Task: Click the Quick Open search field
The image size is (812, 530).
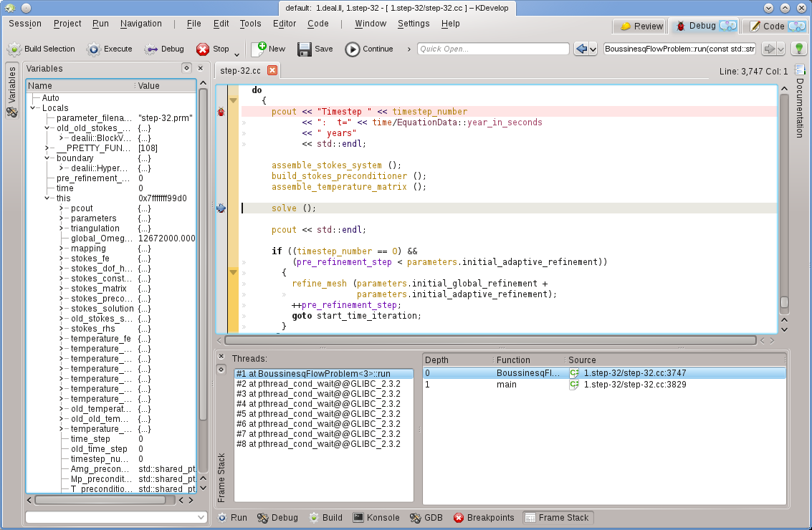Action: pos(492,49)
